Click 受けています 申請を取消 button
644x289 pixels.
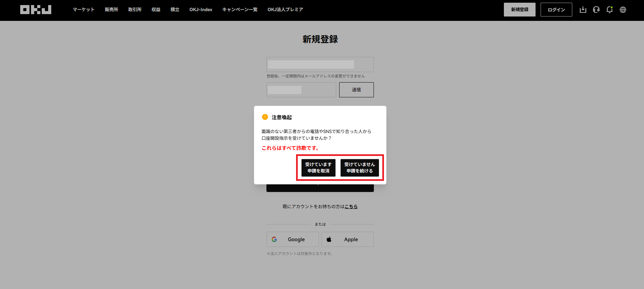click(x=318, y=168)
